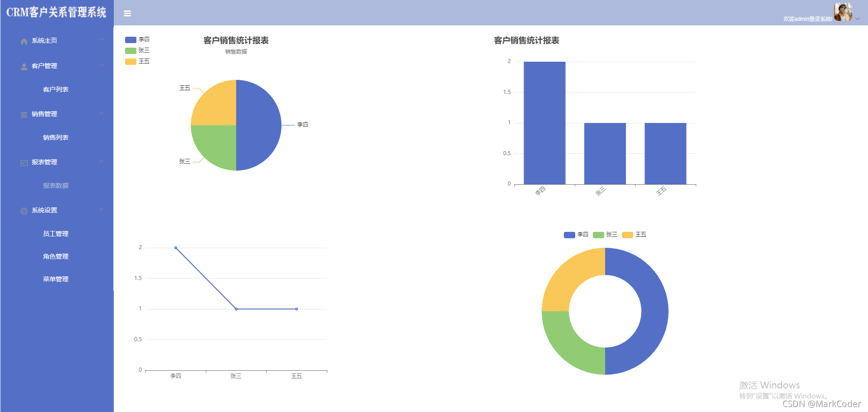Collapse the 系统设置 menu section
Image resolution: width=868 pixels, height=412 pixels.
click(x=102, y=209)
